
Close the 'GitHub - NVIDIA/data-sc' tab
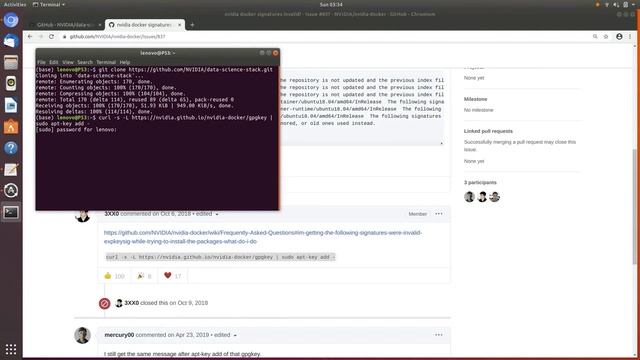click(100, 25)
